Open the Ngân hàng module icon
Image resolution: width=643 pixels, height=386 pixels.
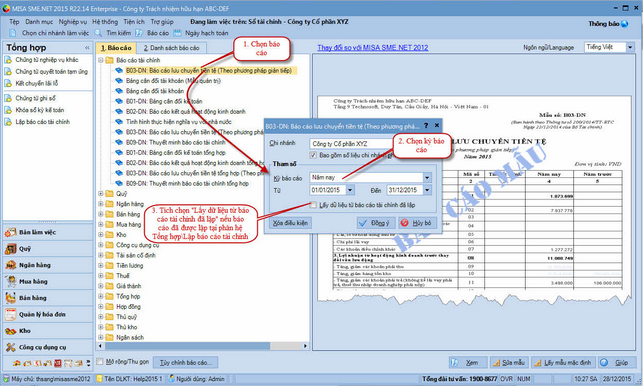pyautogui.click(x=10, y=265)
